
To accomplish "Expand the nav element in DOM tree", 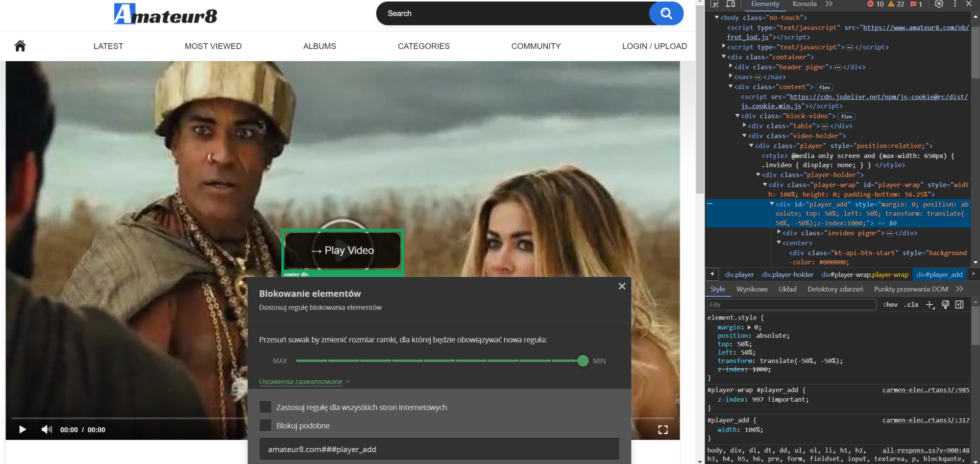I will (x=731, y=76).
